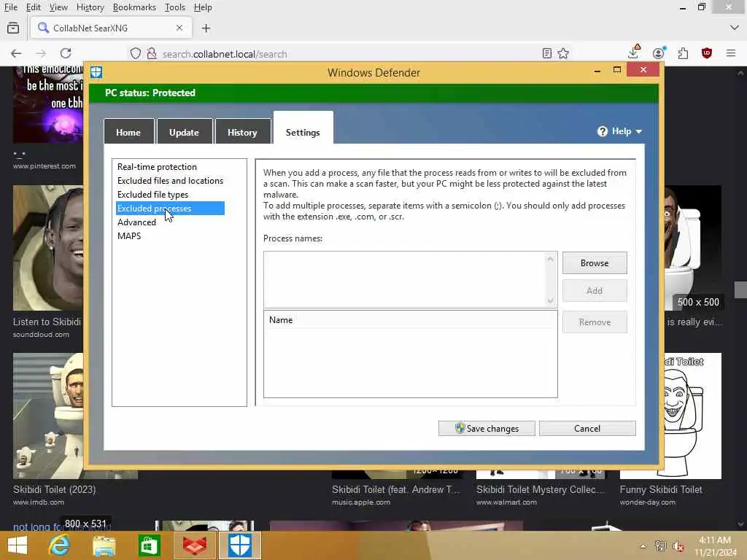Toggle reader view icon in address bar

pos(547,53)
